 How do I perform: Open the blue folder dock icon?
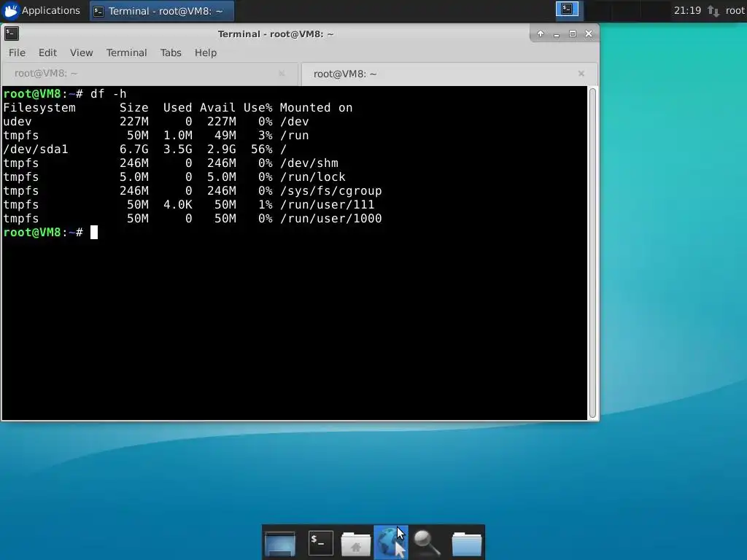point(466,543)
